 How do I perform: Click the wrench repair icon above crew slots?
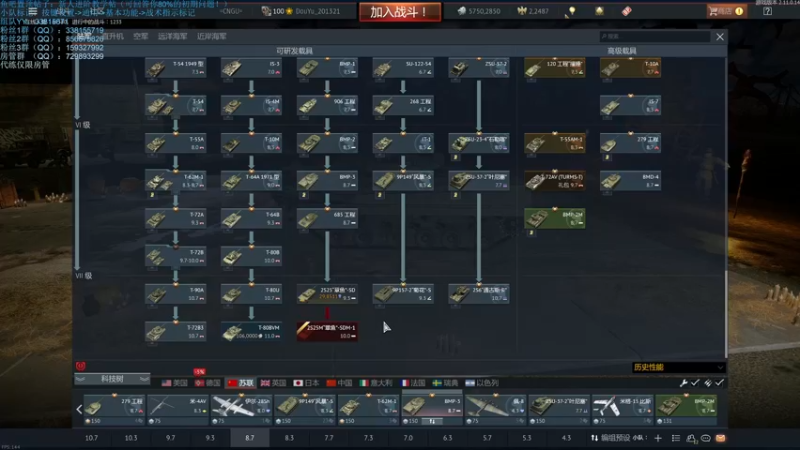(x=684, y=383)
